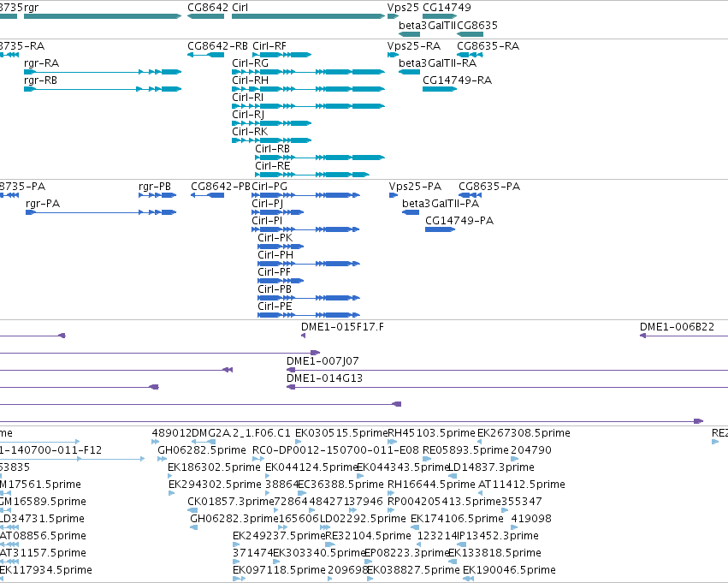Screen dimensions: 728x583
Task: Select the CG8635 gene label
Action: (477, 25)
